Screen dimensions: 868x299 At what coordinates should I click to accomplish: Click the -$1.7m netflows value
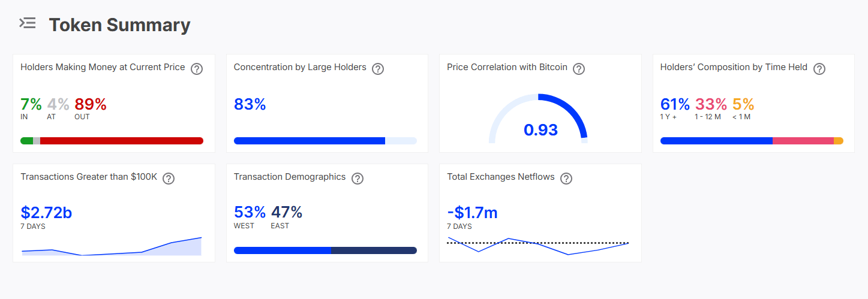point(472,213)
